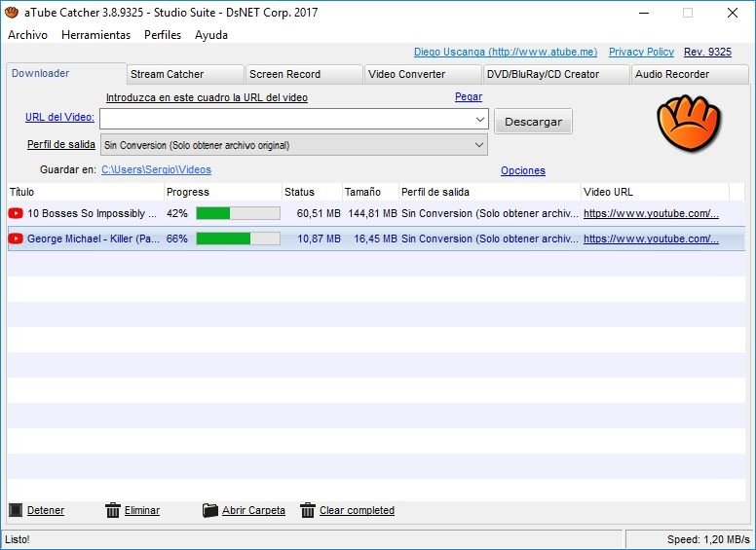Image resolution: width=756 pixels, height=550 pixels.
Task: Switch to the Stream Catcher tab
Action: (185, 74)
